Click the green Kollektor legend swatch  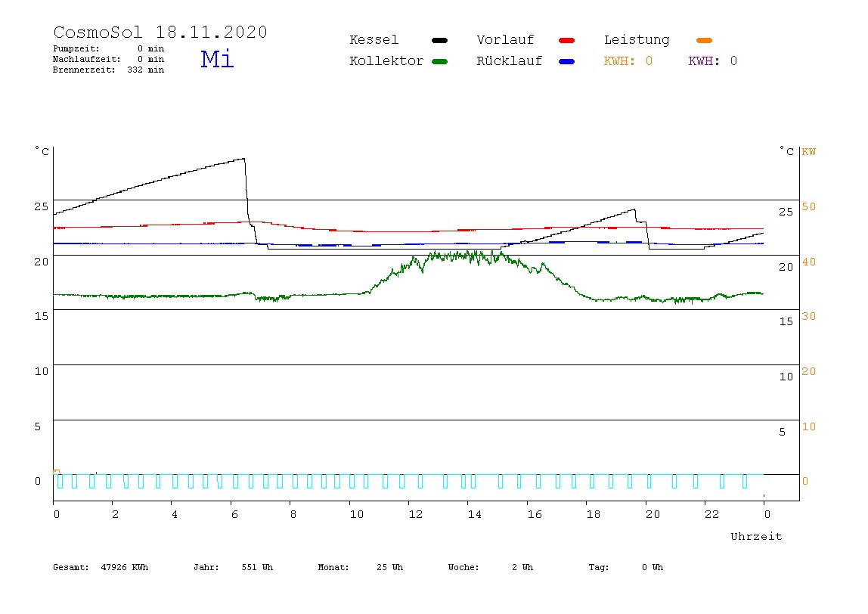point(439,61)
